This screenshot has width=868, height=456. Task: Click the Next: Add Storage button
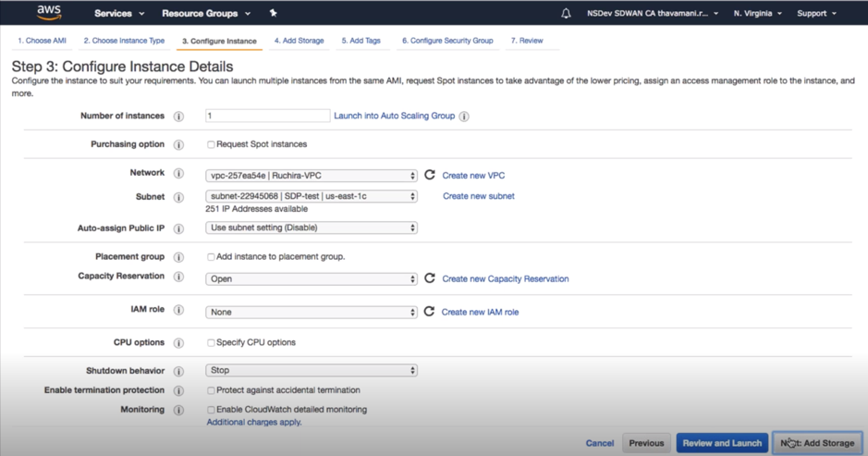pos(817,443)
